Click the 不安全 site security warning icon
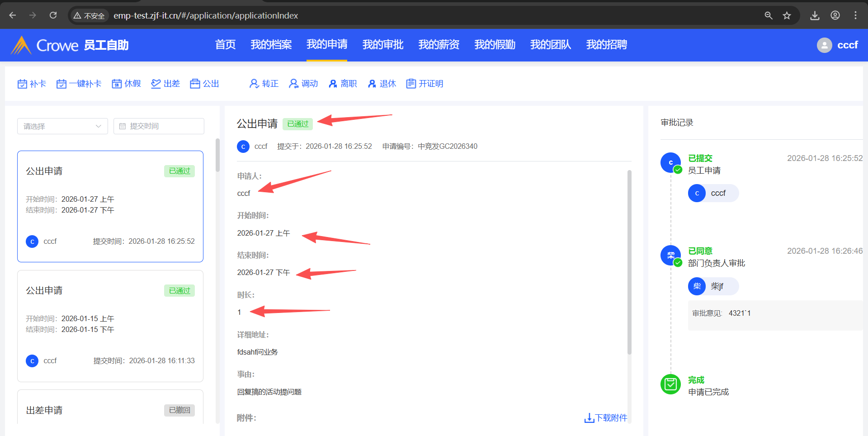This screenshot has height=436, width=868. [77, 16]
